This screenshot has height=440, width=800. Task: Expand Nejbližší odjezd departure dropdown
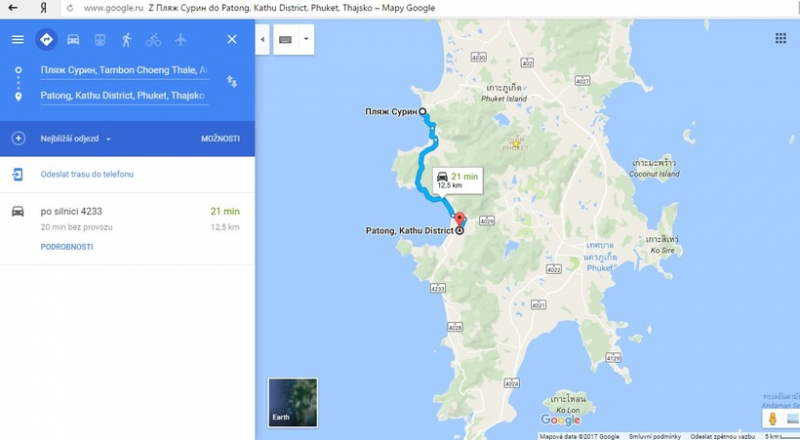(x=76, y=138)
